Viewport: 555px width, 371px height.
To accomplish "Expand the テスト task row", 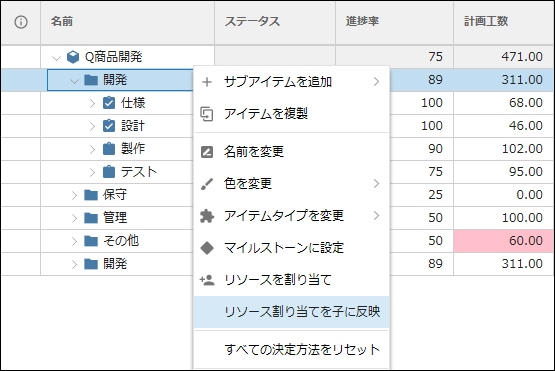I will (92, 172).
